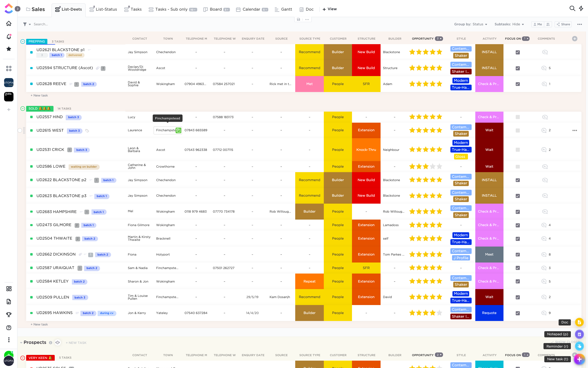Collapse the PREPPING status group
Image resolution: width=588 pixels, height=368 pixels.
(23, 41)
